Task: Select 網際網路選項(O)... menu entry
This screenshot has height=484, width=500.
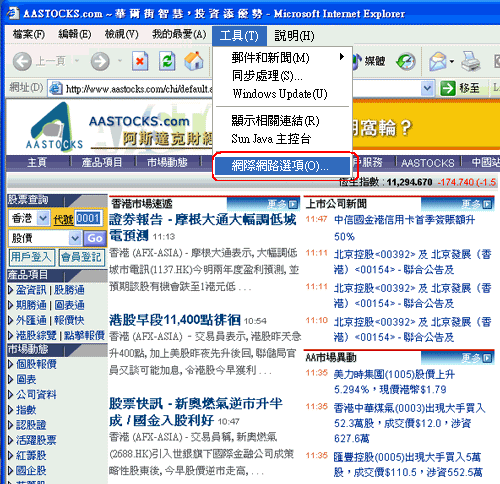Action: point(282,166)
